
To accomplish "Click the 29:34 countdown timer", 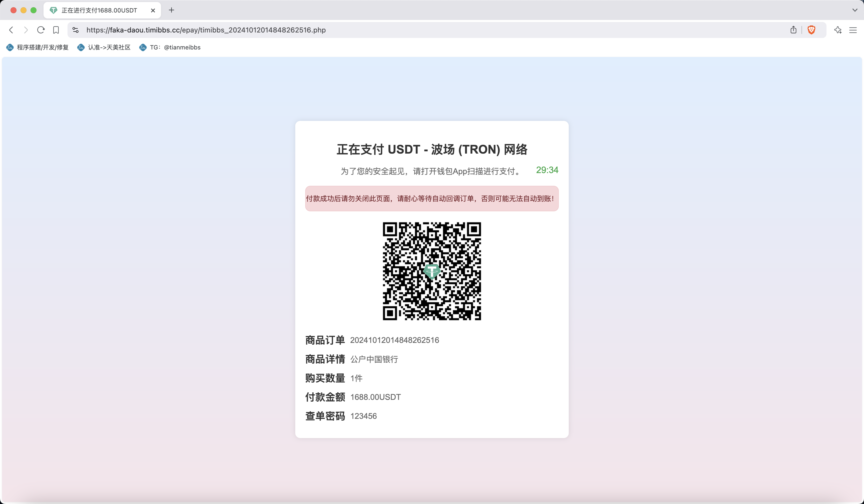I will [x=547, y=170].
